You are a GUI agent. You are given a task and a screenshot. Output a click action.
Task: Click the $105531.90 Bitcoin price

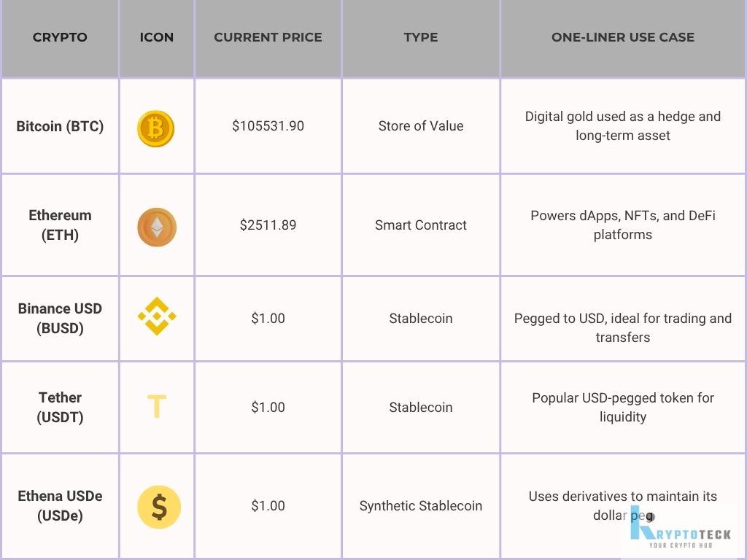[268, 125]
